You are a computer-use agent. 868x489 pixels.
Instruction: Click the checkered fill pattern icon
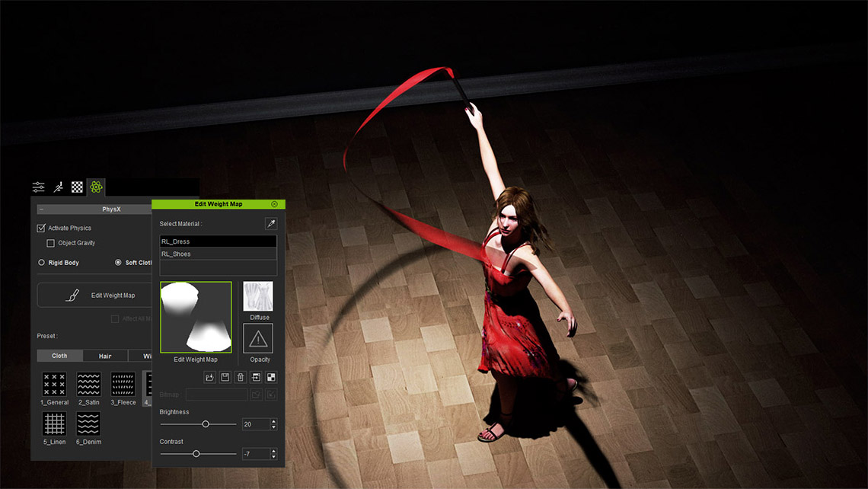point(271,378)
